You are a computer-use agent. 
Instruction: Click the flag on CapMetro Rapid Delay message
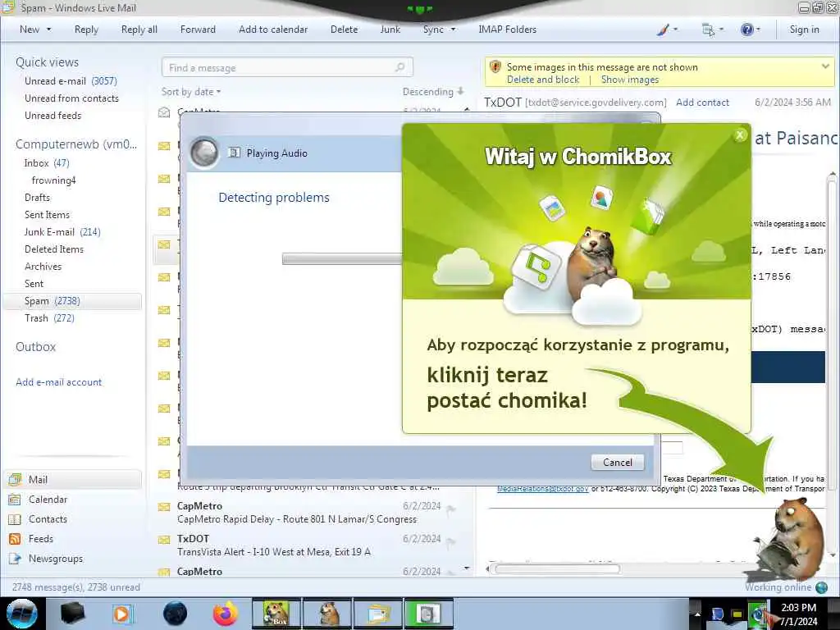(x=451, y=509)
